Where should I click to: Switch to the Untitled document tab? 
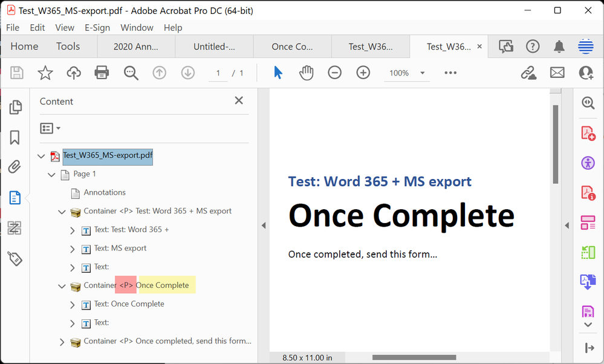point(213,46)
